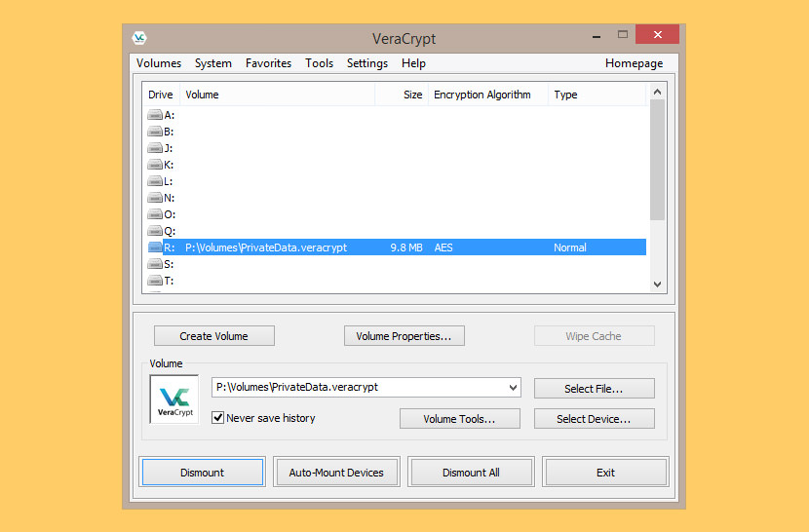Click the large VeraCrypt logo in Volume group

[174, 399]
